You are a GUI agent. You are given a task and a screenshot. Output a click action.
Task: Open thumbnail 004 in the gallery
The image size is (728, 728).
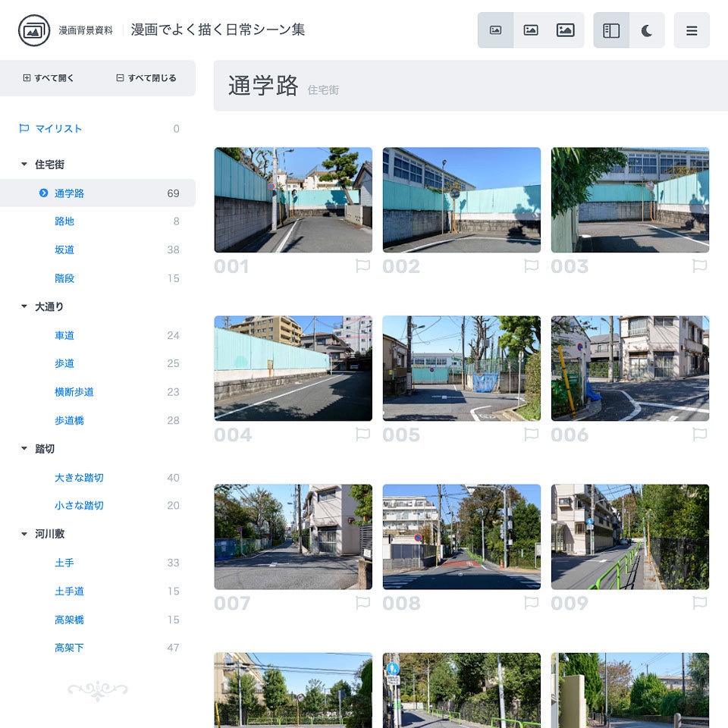293,368
